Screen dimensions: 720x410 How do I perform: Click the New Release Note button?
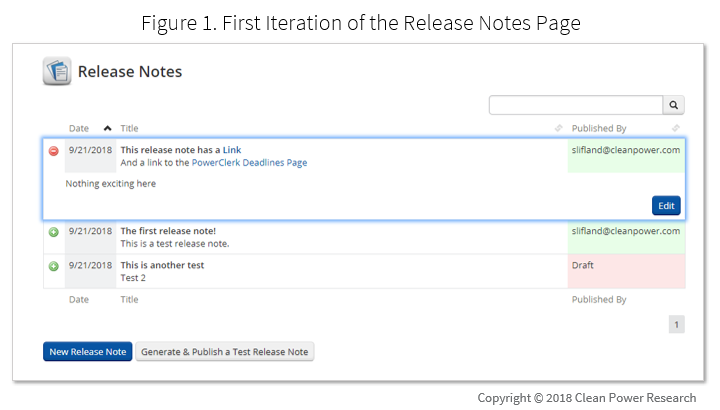tap(88, 352)
